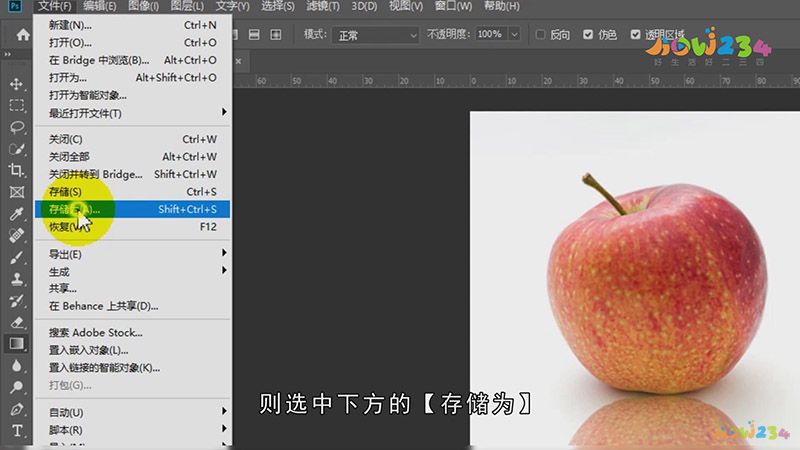Expand 生成 submenu
The width and height of the screenshot is (800, 450).
click(132, 271)
